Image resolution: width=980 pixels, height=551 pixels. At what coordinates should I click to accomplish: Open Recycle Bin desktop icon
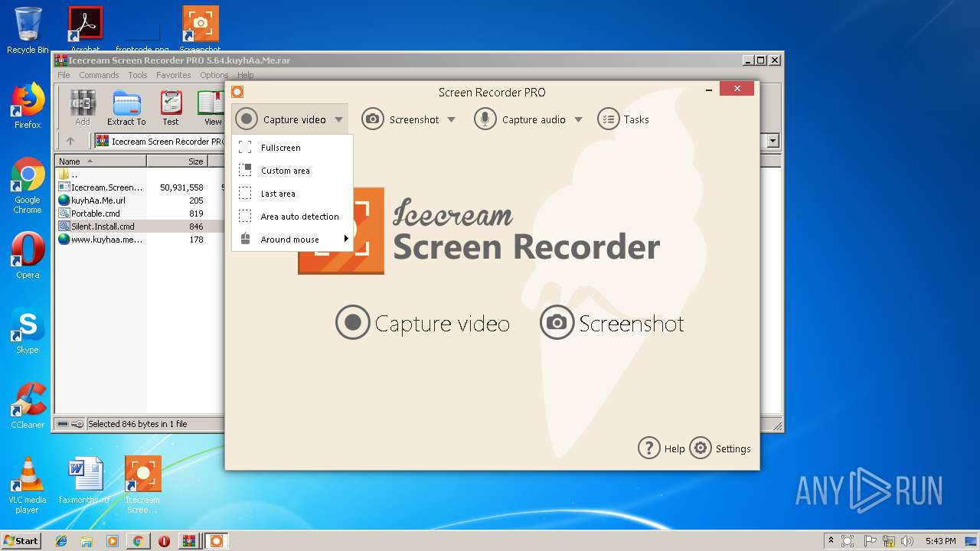pyautogui.click(x=28, y=31)
